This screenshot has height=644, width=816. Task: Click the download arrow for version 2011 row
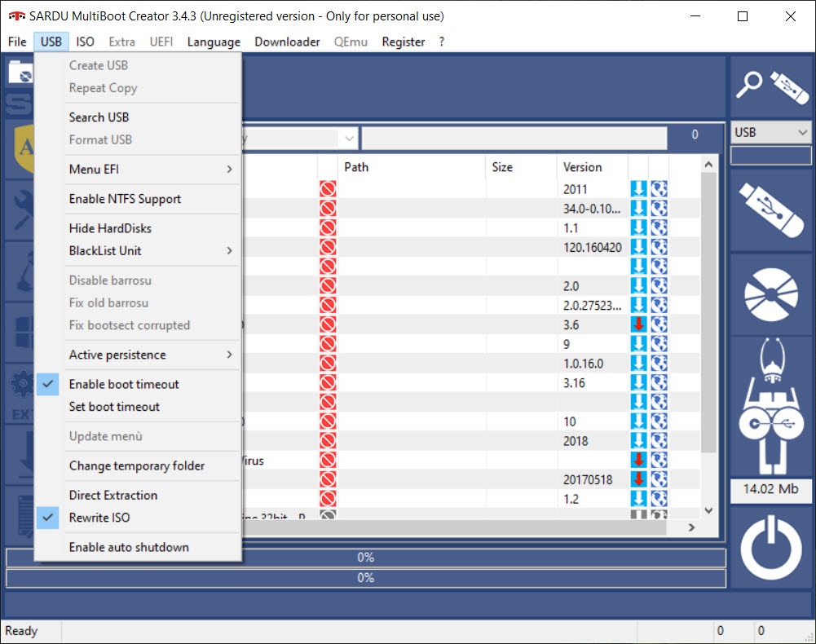[638, 189]
